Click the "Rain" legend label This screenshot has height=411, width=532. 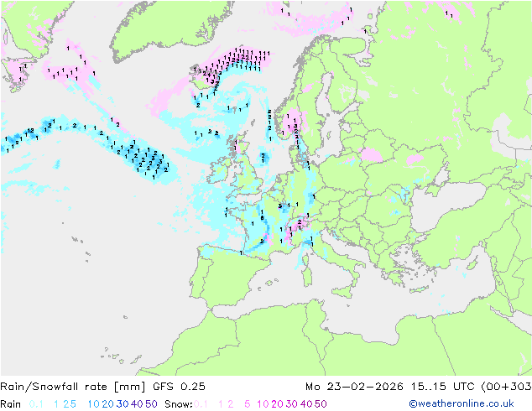[x=11, y=404]
